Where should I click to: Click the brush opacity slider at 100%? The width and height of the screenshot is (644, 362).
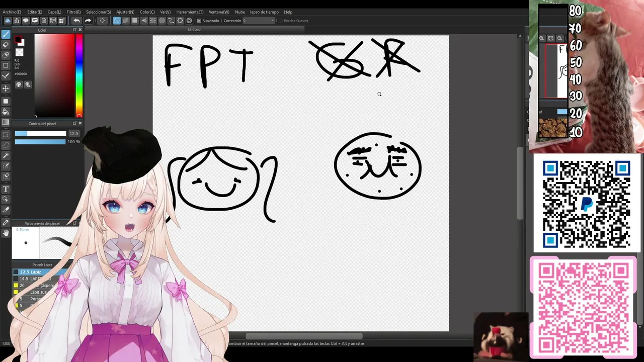[x=40, y=142]
